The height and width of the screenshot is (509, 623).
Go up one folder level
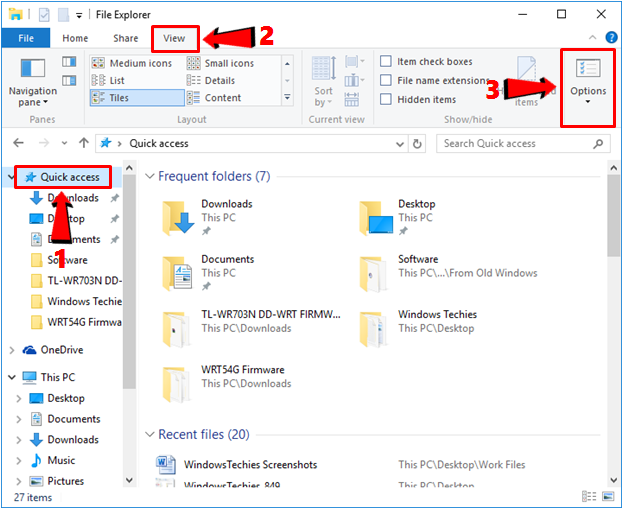(x=83, y=143)
